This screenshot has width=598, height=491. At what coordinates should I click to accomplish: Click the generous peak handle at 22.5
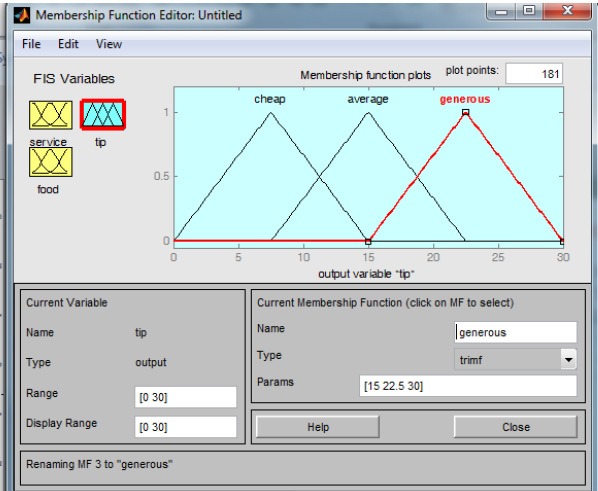click(x=465, y=112)
